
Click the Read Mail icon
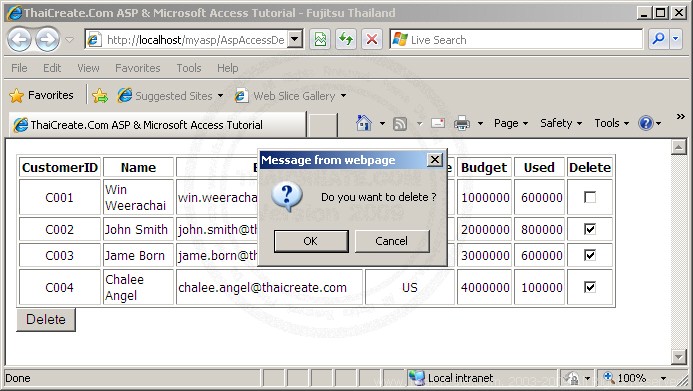click(438, 123)
